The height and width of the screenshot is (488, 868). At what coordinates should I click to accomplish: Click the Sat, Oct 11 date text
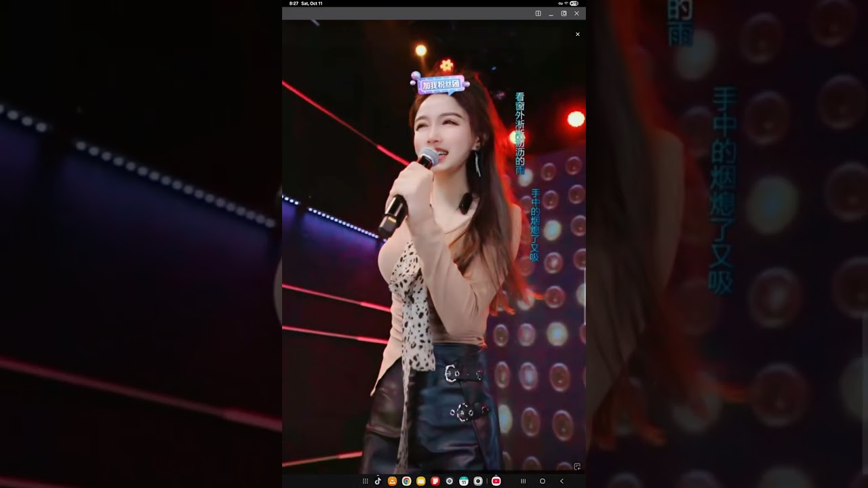[x=312, y=3]
